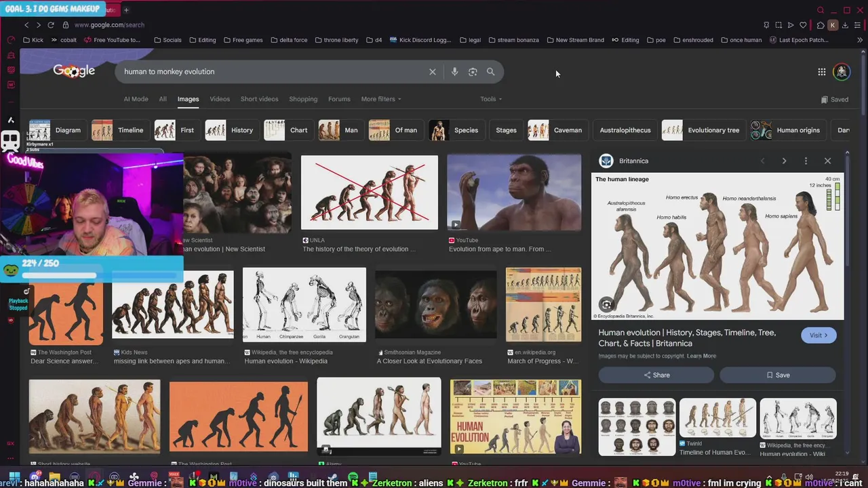The width and height of the screenshot is (868, 488).
Task: Open the Learn More copyright link
Action: 701,356
